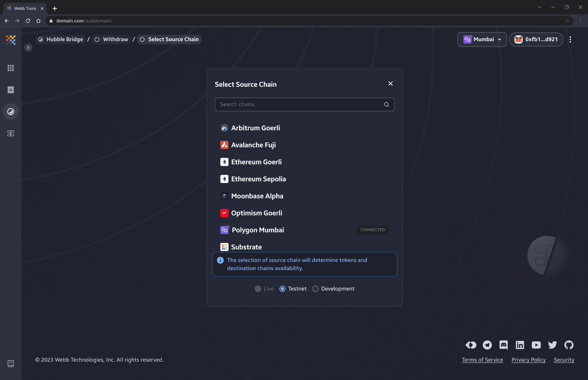Open the Discord social icon
Viewport: 588px width, 380px height.
(504, 345)
